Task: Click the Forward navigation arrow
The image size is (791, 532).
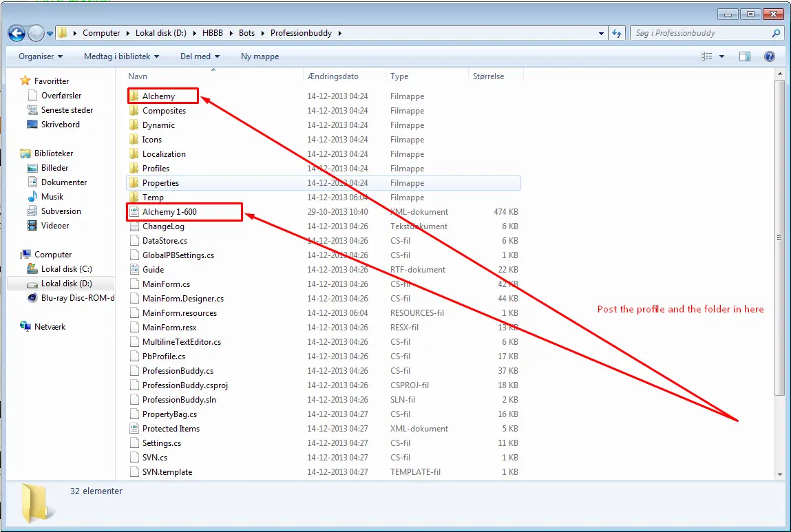Action: 36,33
